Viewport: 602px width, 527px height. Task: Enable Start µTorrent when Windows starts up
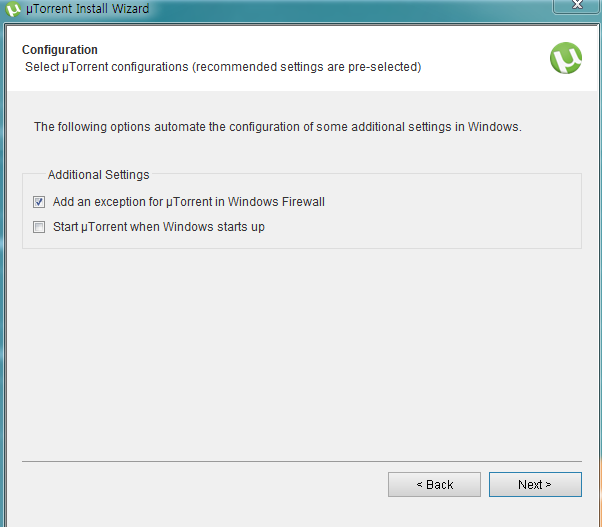pyautogui.click(x=39, y=227)
